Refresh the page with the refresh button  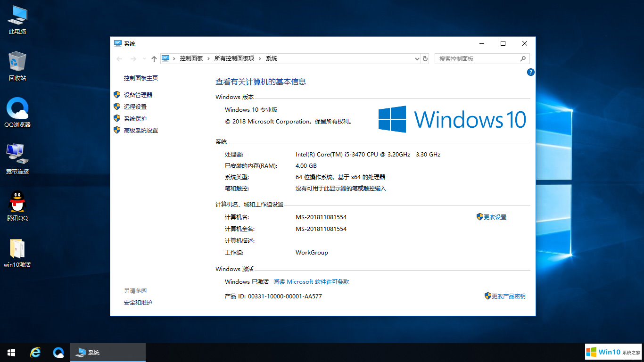tap(425, 58)
